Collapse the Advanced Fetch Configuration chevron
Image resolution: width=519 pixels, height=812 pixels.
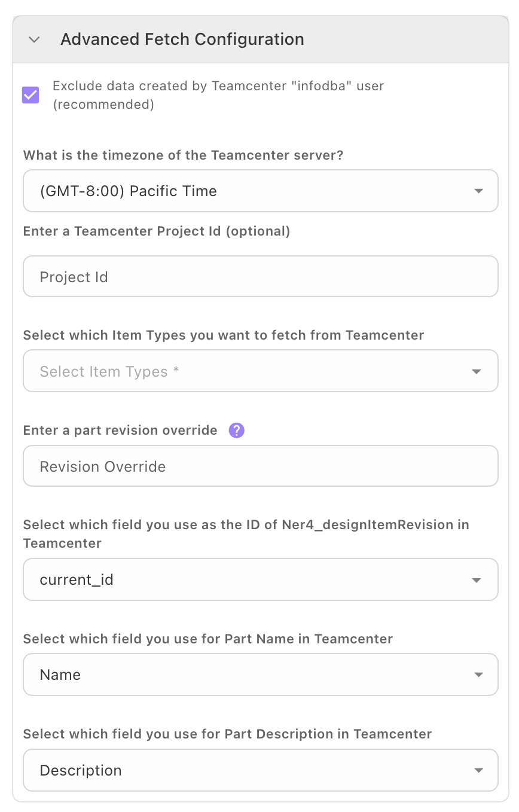click(x=34, y=39)
